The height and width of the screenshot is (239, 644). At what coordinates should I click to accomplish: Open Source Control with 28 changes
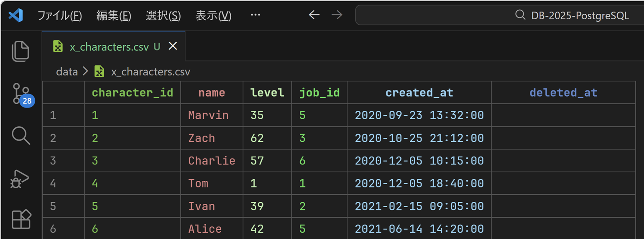pyautogui.click(x=20, y=94)
